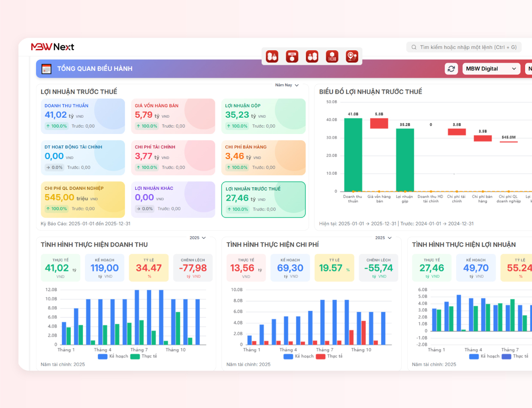Click blue Kế hoạch swatch in profit chart legend
532x408 pixels.
474,356
